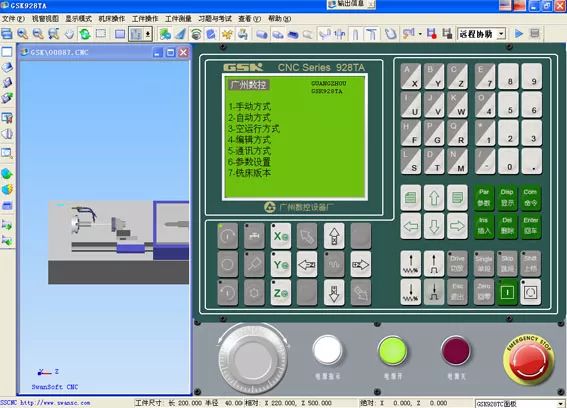The image size is (567, 408).
Task: Toggle the Single 单段 mode key
Action: coord(484,264)
